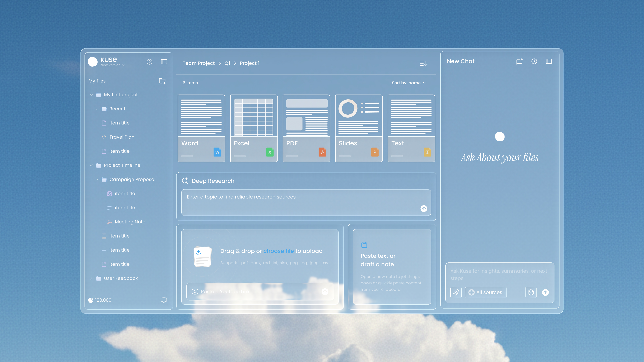The image size is (644, 362).
Task: Click the help question mark icon
Action: tap(150, 62)
